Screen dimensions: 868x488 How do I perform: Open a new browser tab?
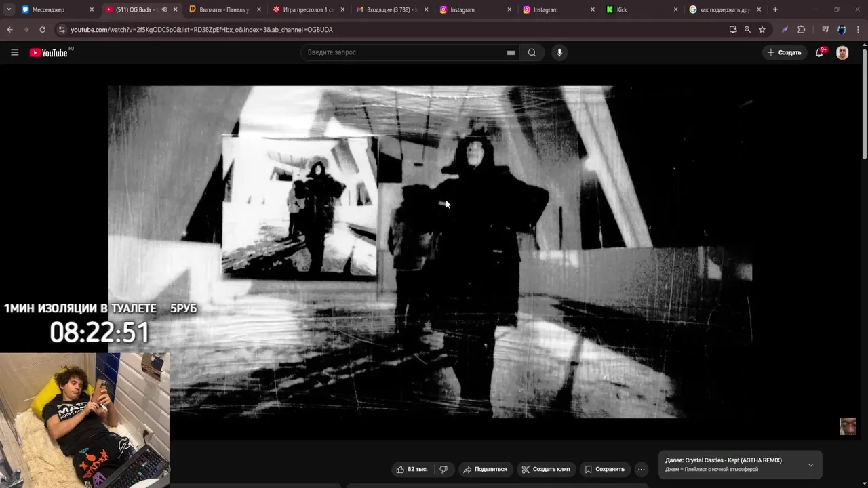(x=775, y=9)
